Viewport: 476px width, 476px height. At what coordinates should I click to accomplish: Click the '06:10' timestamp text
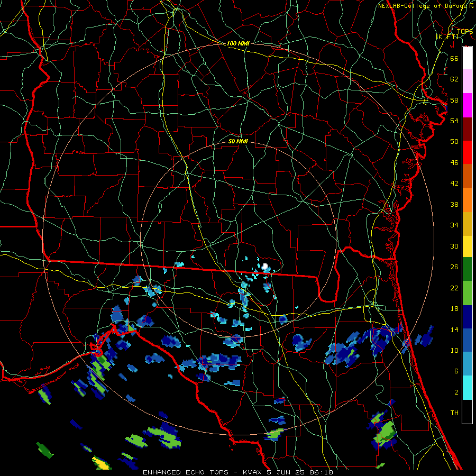321,472
